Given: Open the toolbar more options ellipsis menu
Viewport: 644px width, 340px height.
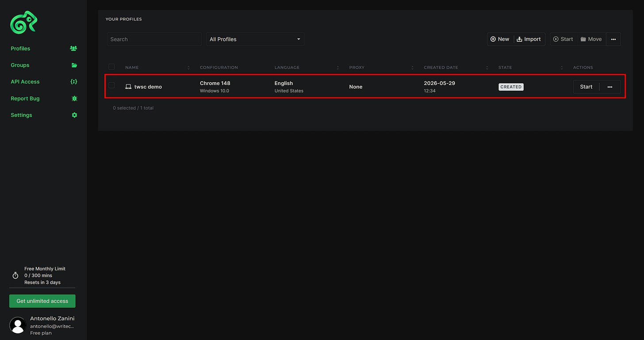Looking at the screenshot, I should click(613, 39).
